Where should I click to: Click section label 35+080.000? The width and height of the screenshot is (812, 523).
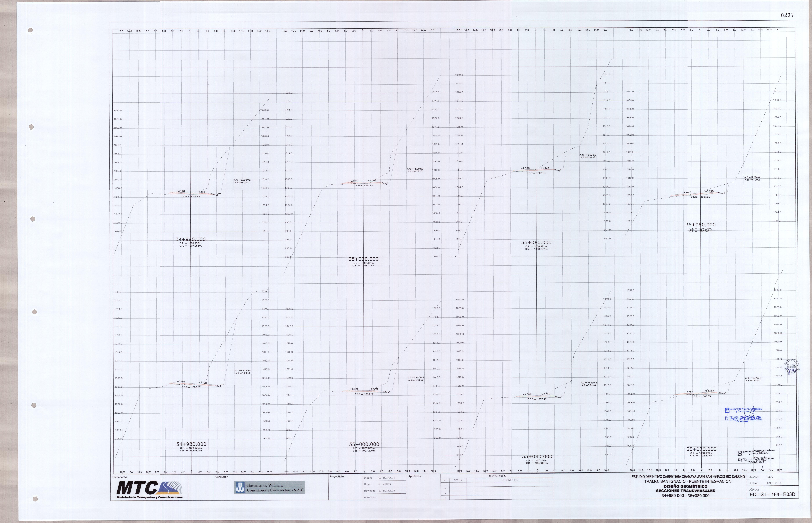[x=701, y=225]
